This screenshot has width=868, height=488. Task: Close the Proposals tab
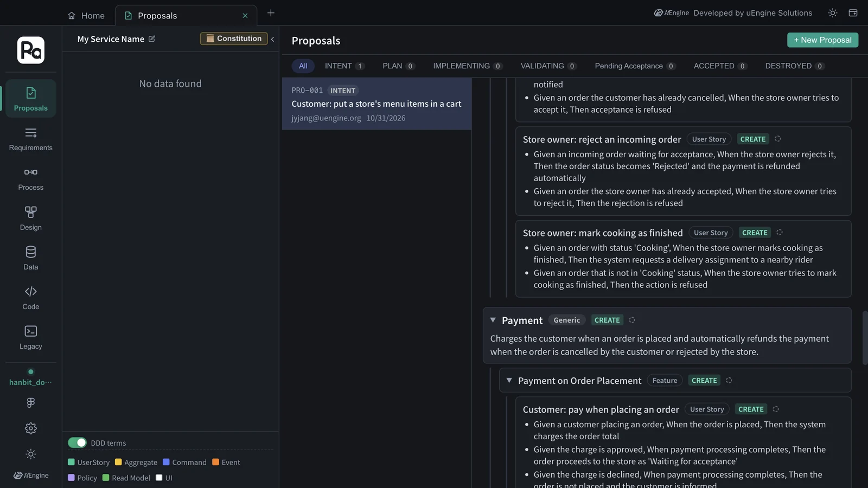pos(245,16)
